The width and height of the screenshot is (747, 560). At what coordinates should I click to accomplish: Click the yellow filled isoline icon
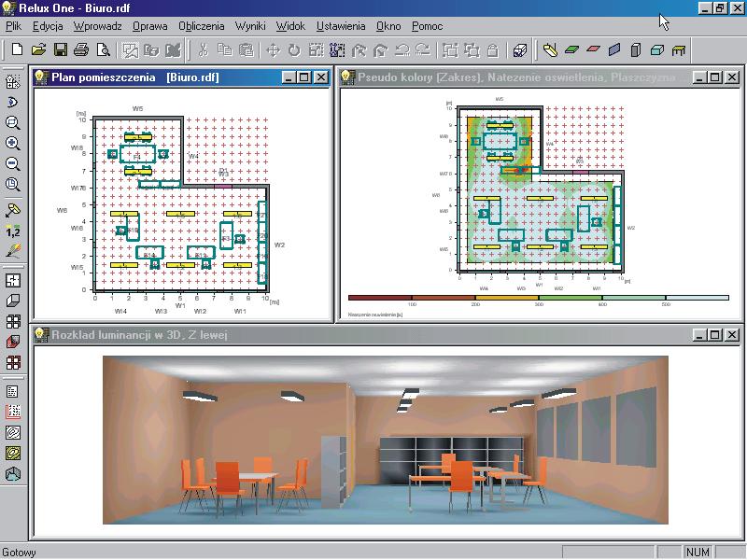tap(13, 453)
